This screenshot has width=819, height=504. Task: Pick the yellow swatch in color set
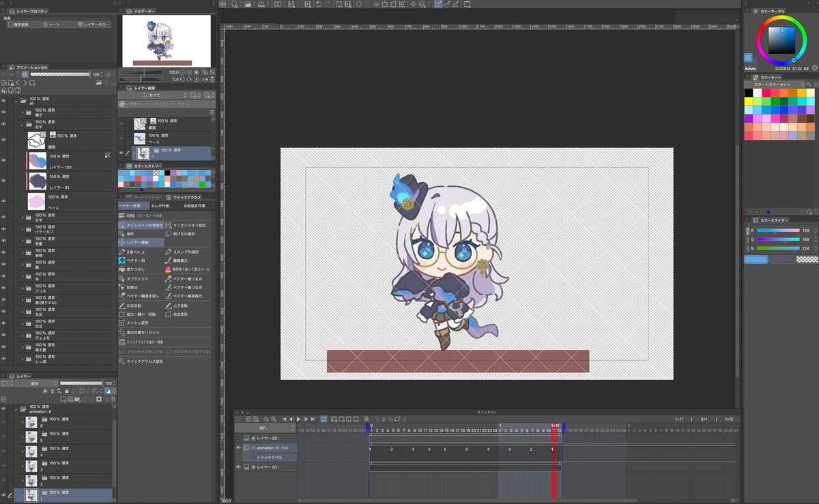749,101
